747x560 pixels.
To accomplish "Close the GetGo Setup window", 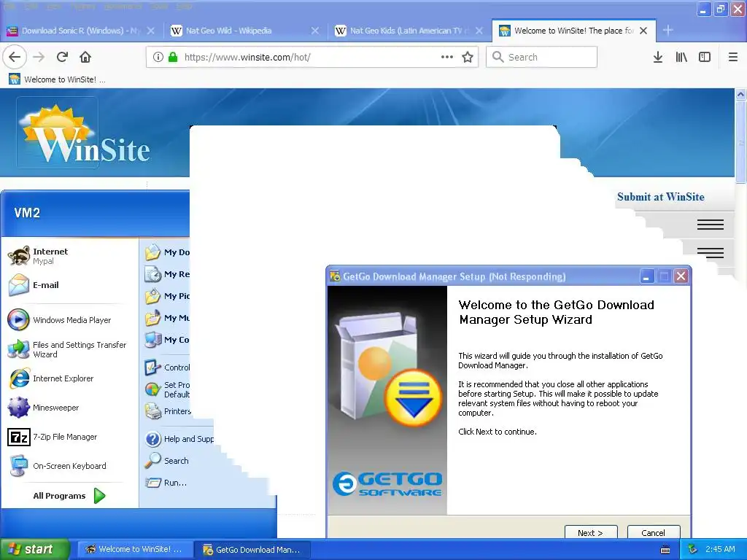I will 681,276.
